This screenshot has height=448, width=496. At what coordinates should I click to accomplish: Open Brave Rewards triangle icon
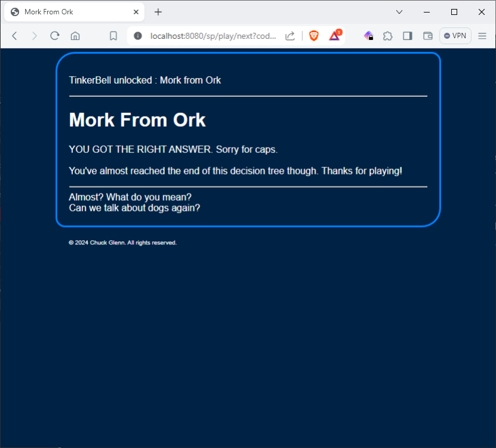coord(335,36)
